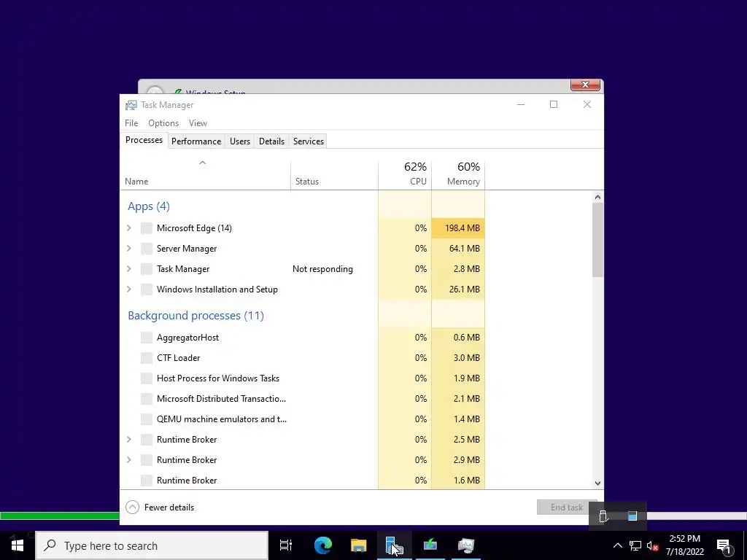
Task: Launch Microsoft Edge from the taskbar
Action: 322,545
